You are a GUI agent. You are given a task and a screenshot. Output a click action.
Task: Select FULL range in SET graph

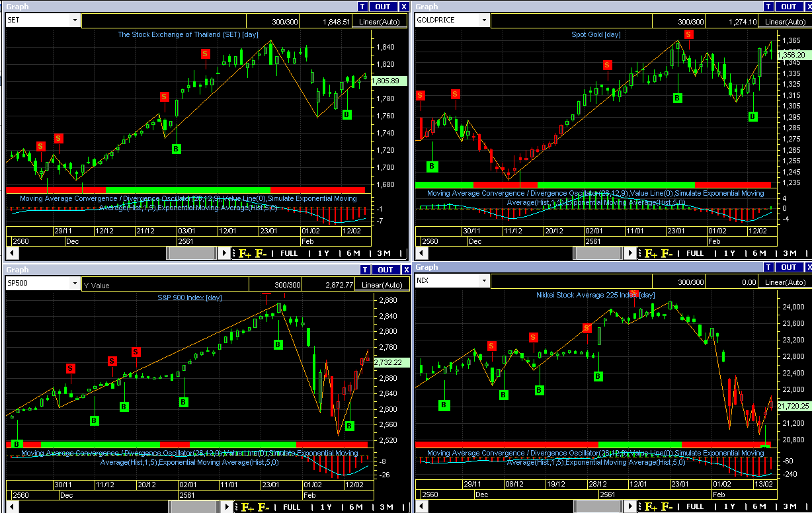pos(288,253)
